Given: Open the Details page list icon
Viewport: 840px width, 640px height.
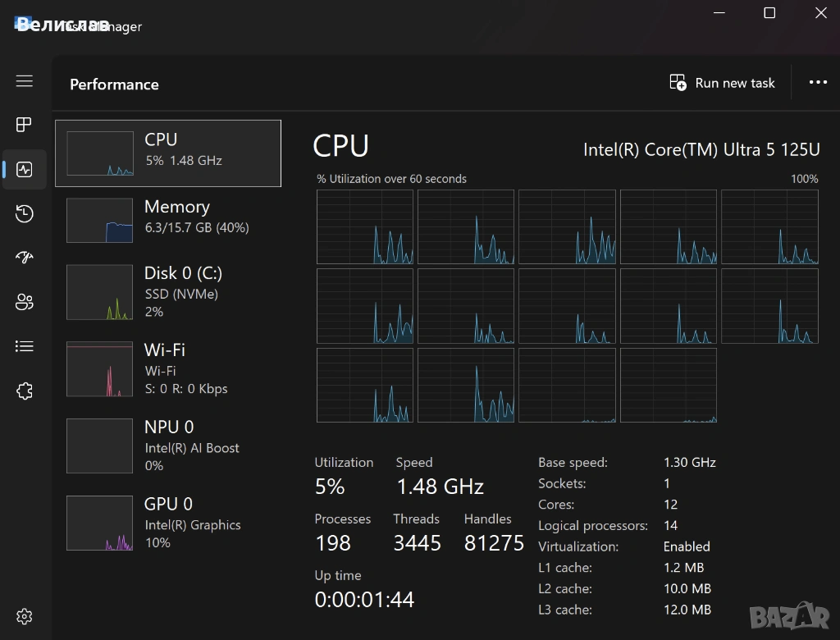Looking at the screenshot, I should 25,346.
